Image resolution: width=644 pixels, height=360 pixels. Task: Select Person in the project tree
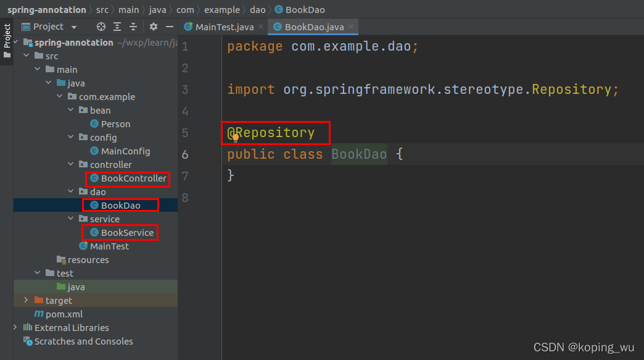point(115,123)
